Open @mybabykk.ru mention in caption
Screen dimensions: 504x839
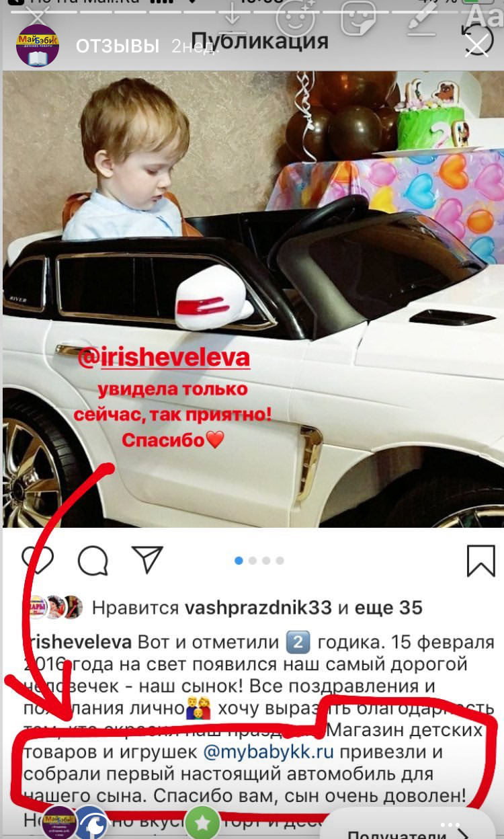point(269,752)
